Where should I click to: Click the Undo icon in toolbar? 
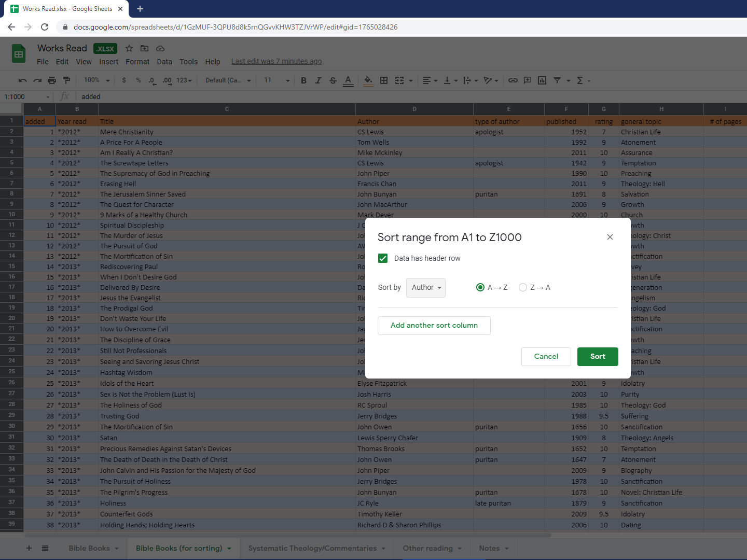point(22,80)
